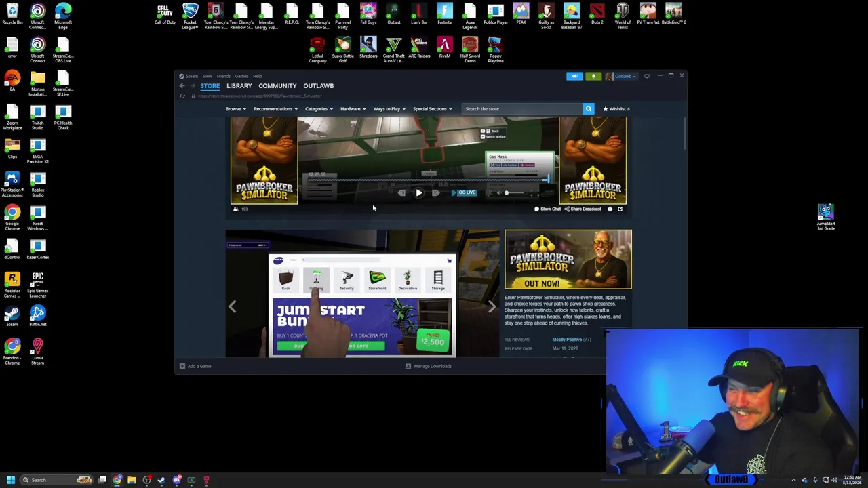Reload the Steam store page
This screenshot has height=488, width=868.
click(182, 96)
